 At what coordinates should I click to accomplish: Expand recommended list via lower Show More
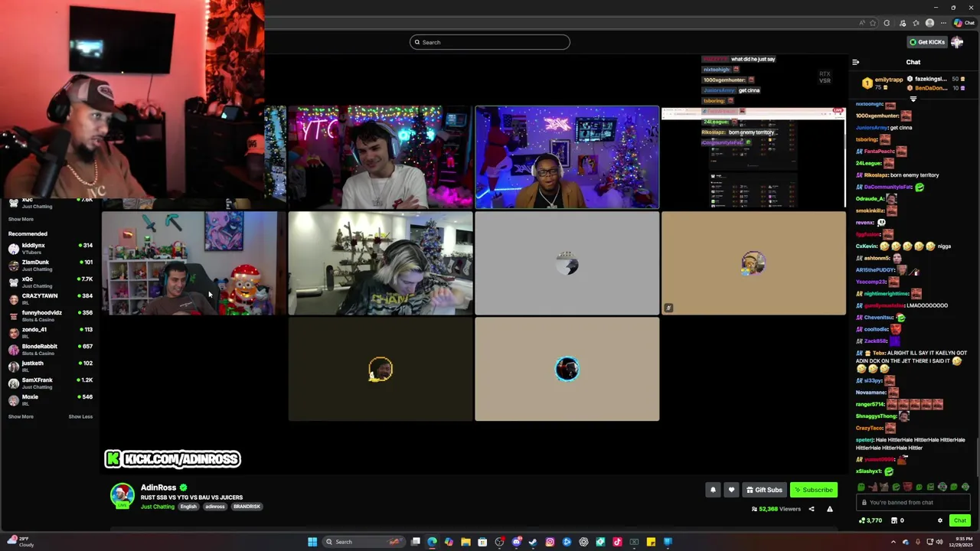click(21, 416)
